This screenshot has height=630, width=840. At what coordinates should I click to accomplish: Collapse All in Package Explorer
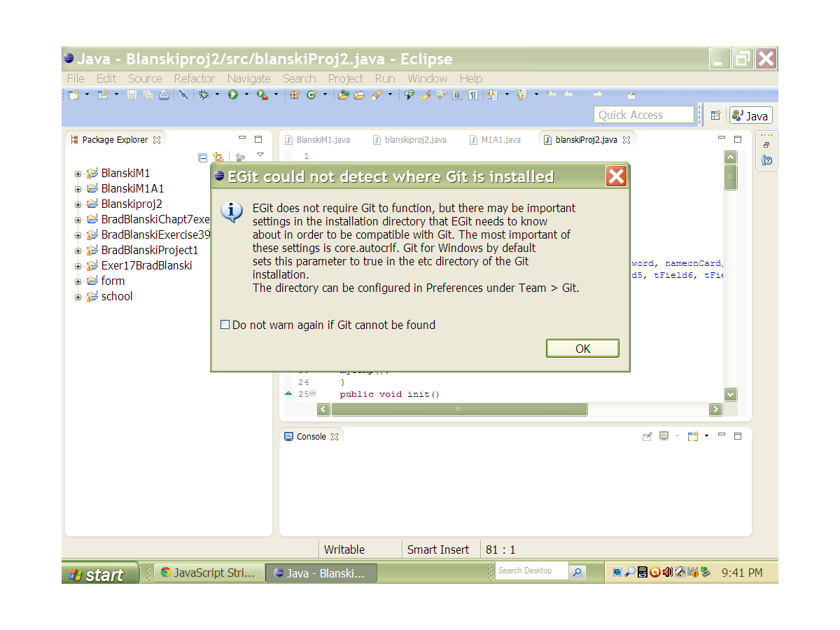203,157
